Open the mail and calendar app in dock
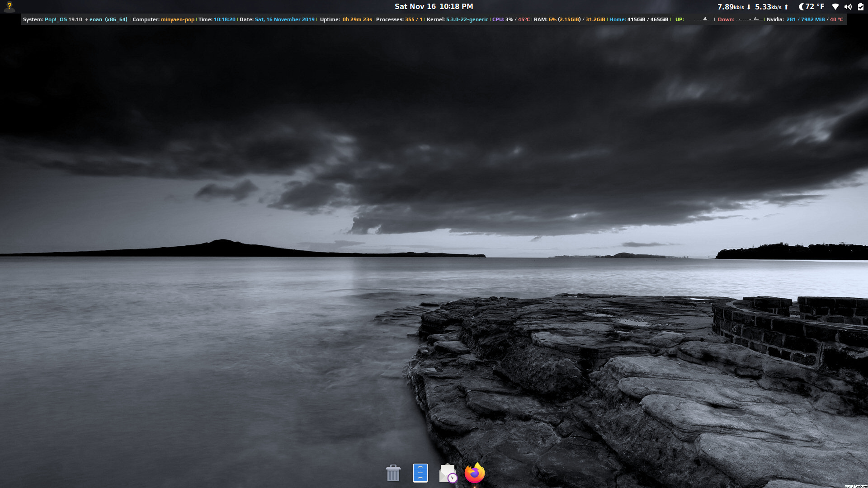 448,473
